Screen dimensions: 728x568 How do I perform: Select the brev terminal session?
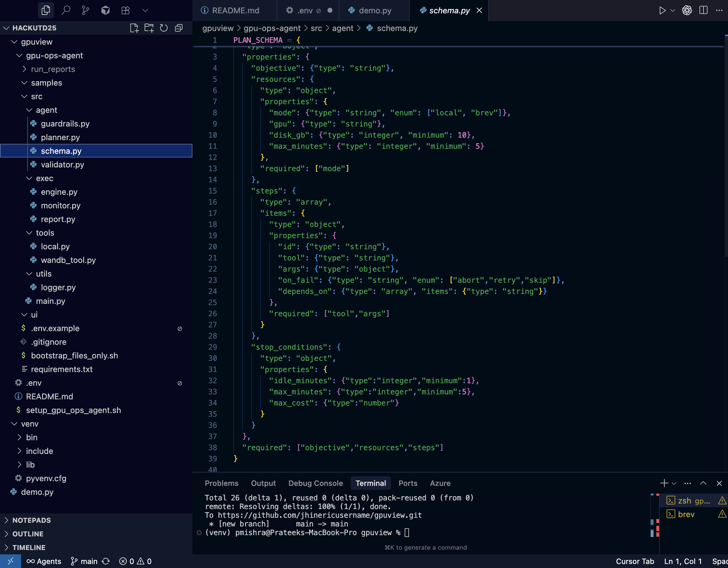click(686, 514)
